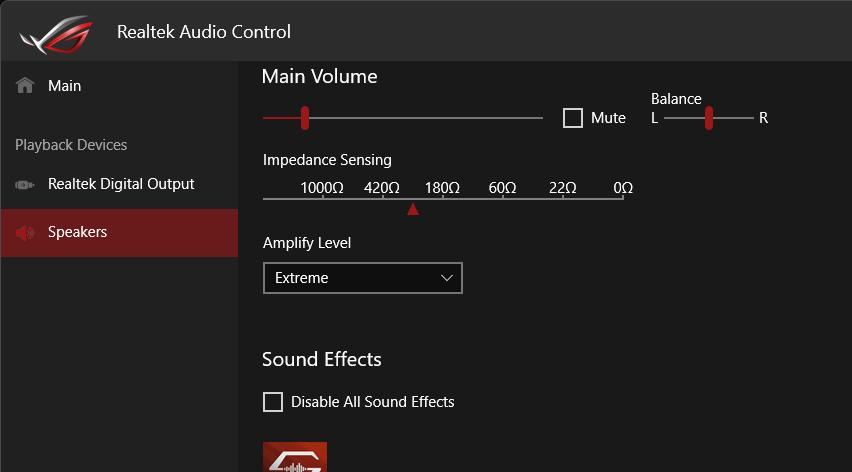Click the Disable All Sound Effects label text

pyautogui.click(x=373, y=402)
